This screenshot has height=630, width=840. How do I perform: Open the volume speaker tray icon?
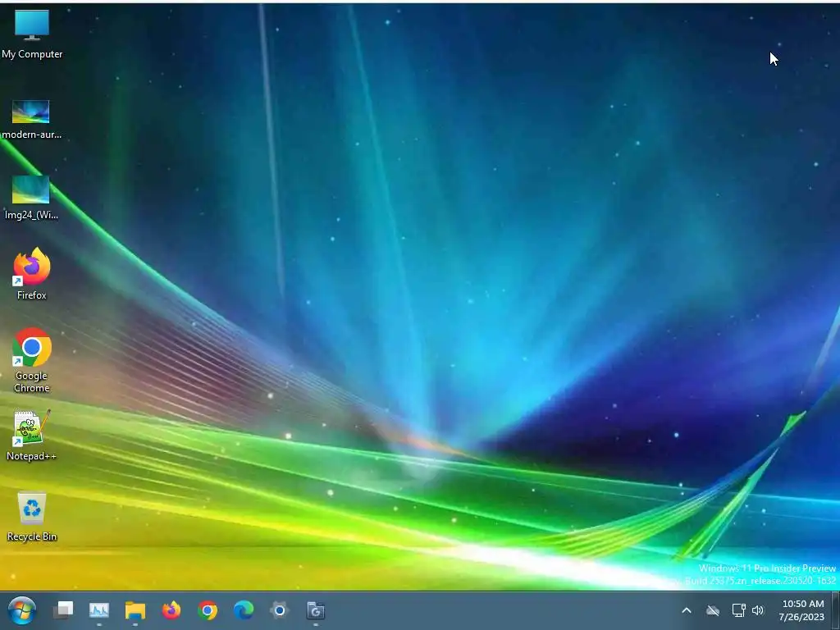tap(757, 610)
